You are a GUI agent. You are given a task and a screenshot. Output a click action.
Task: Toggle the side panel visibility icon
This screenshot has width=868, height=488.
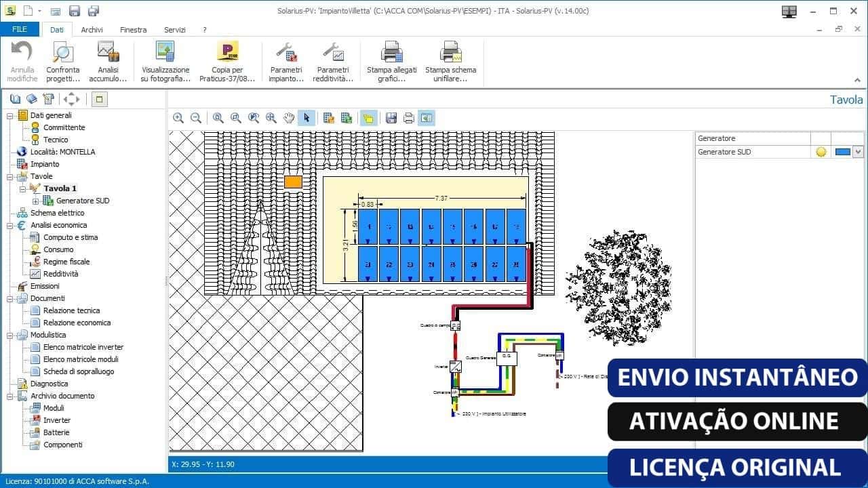pos(427,118)
